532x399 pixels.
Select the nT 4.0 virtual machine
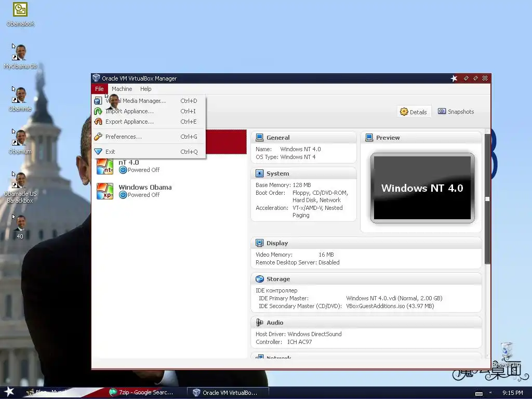(170, 166)
